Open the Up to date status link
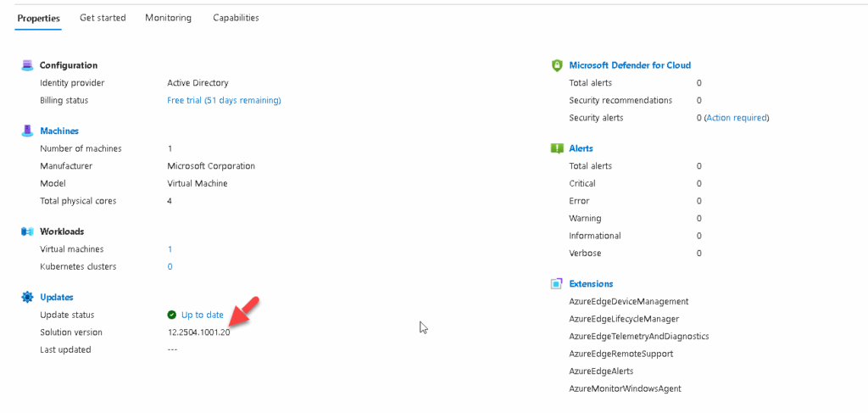 (x=203, y=315)
